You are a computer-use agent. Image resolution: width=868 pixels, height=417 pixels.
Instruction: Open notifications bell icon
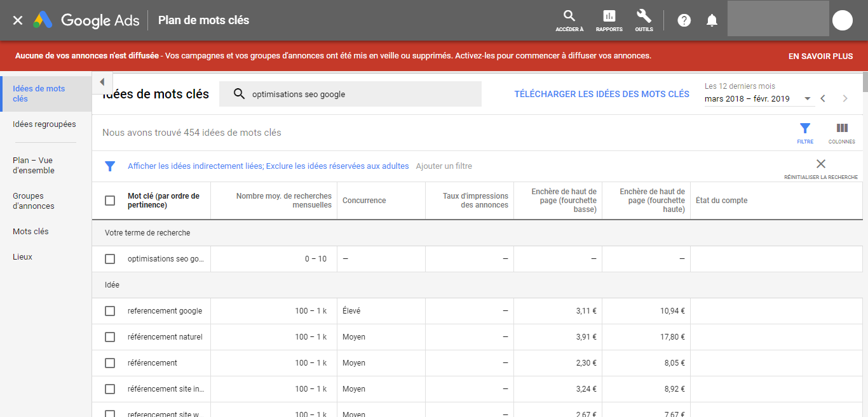(x=712, y=20)
